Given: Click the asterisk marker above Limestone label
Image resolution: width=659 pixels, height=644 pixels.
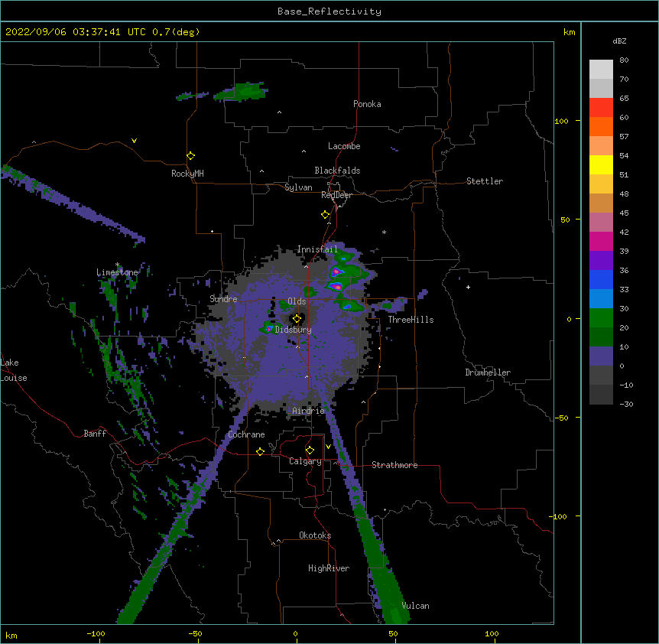Looking at the screenshot, I should pyautogui.click(x=118, y=265).
